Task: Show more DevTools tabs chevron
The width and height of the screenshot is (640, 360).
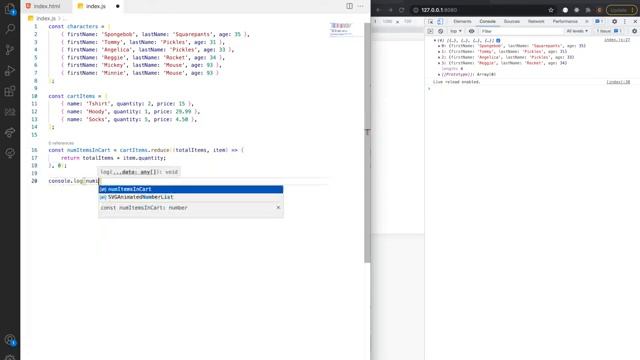Action: click(587, 21)
